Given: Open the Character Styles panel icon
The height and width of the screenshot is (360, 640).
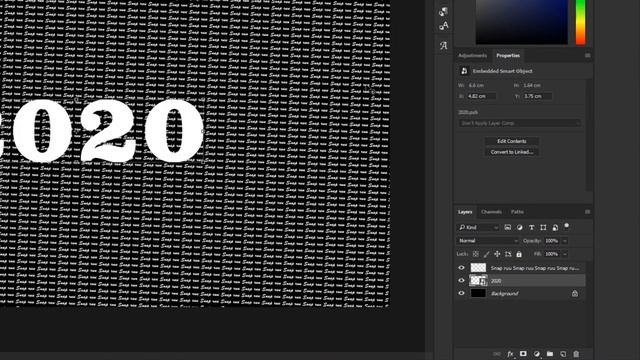Looking at the screenshot, I should (443, 26).
